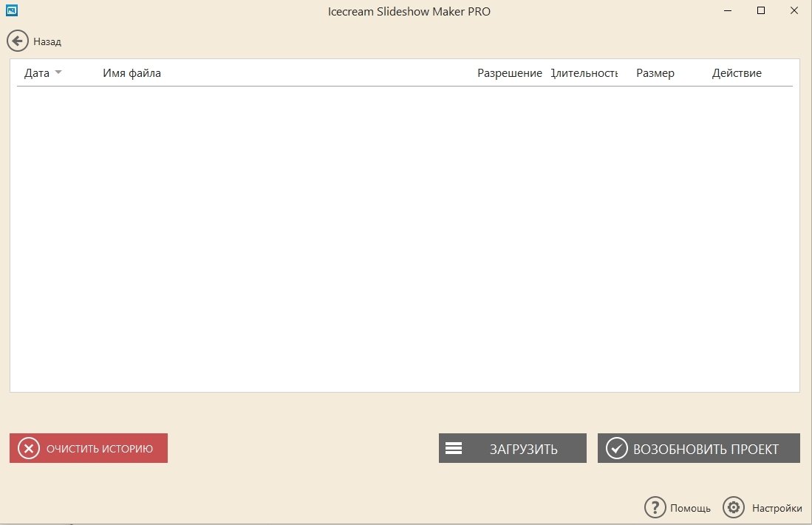
Task: Click the Помощь text link
Action: click(x=690, y=509)
